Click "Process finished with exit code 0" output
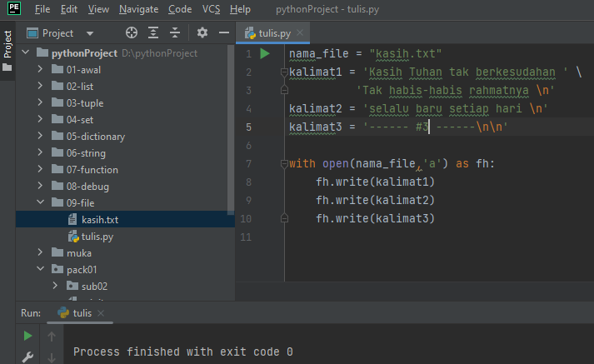The height and width of the screenshot is (364, 594). click(183, 352)
